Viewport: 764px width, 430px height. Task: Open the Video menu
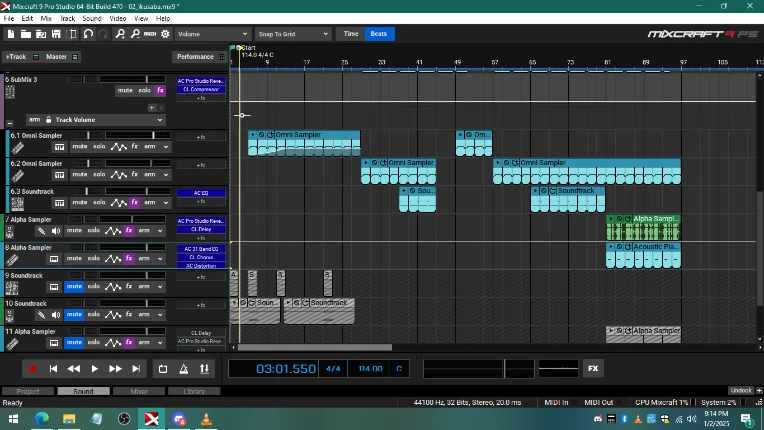click(117, 19)
